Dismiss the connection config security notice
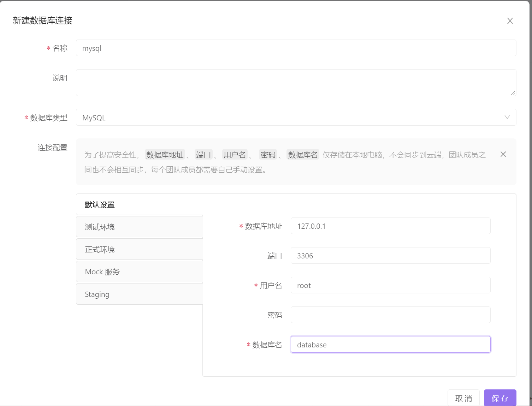The image size is (532, 406). [503, 154]
